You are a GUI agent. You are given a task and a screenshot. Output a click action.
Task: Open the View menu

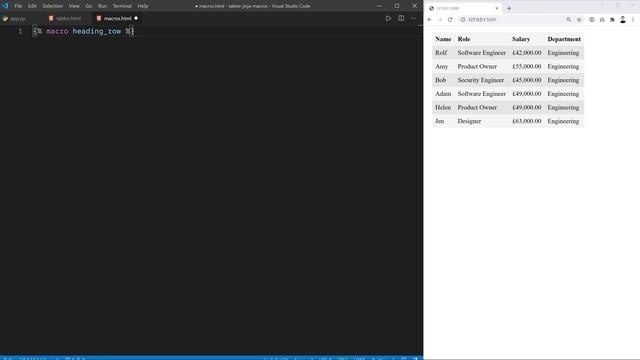pos(74,6)
